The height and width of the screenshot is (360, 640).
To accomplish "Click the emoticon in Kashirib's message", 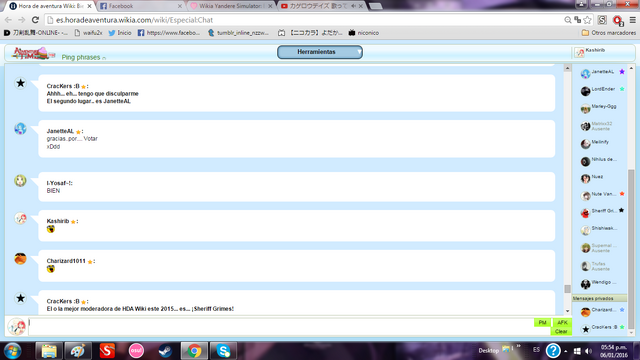I will tap(51, 229).
